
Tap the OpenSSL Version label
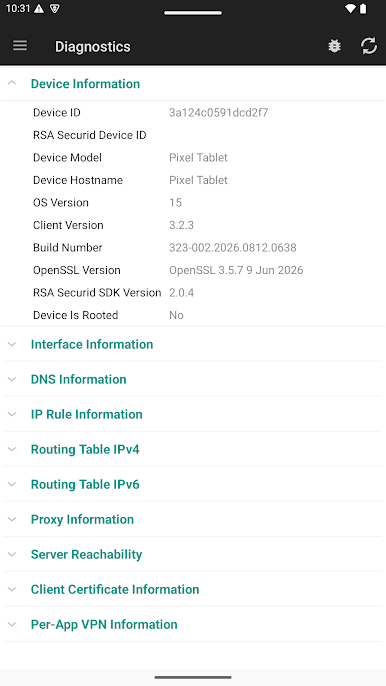[x=77, y=270]
